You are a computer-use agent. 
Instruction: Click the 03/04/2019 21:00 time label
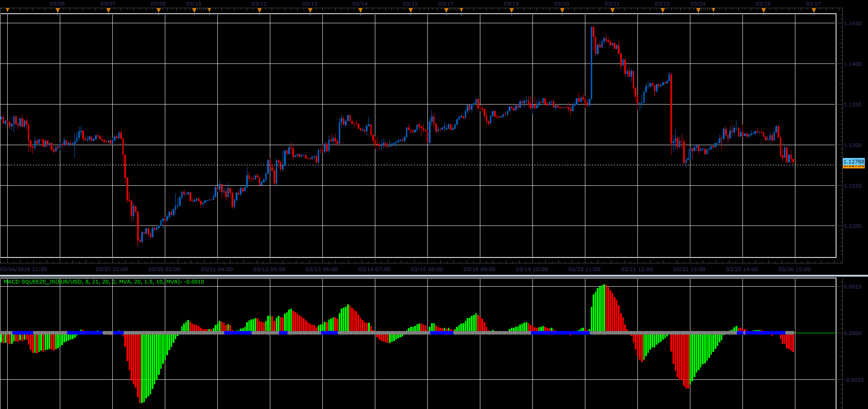tap(24, 269)
